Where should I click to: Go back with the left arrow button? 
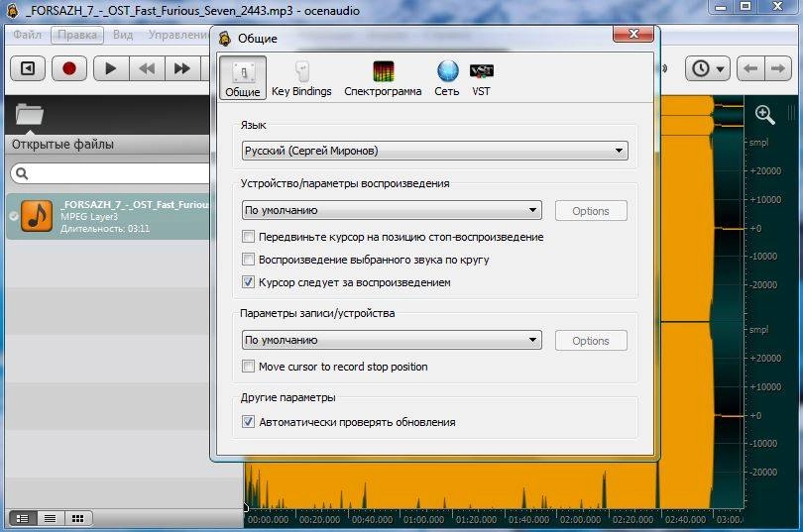(x=750, y=68)
